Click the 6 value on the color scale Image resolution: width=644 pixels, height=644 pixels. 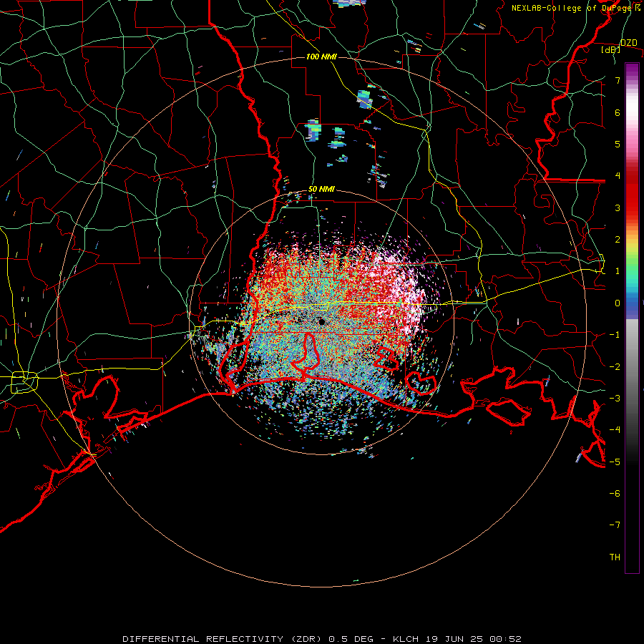[x=618, y=112]
